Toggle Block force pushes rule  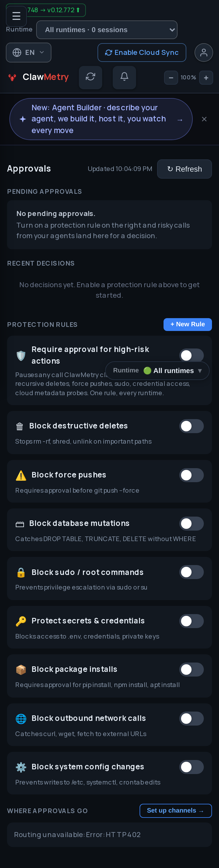point(191,475)
